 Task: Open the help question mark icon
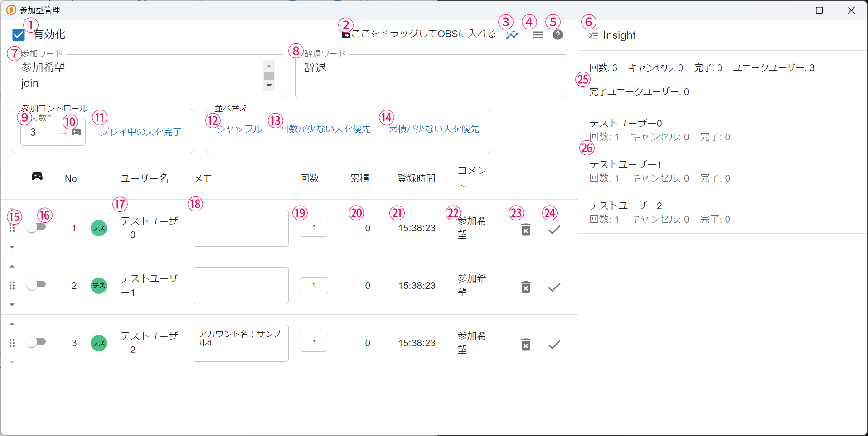tap(558, 35)
